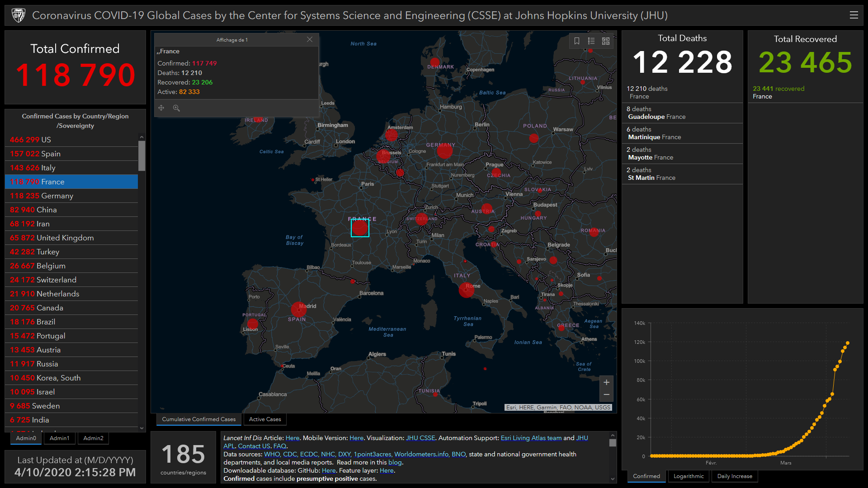
Task: Click the Spain case circle near Madrid
Action: pyautogui.click(x=298, y=310)
